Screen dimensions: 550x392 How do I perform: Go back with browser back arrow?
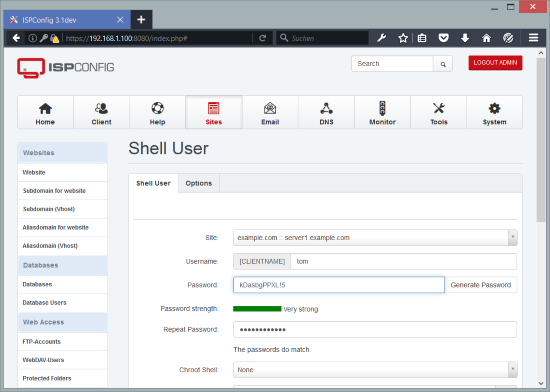(x=16, y=38)
